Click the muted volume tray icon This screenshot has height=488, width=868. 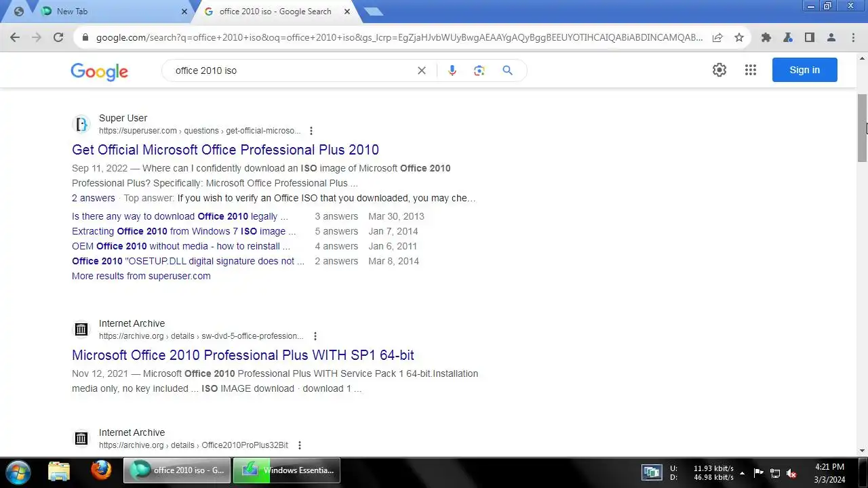point(791,473)
